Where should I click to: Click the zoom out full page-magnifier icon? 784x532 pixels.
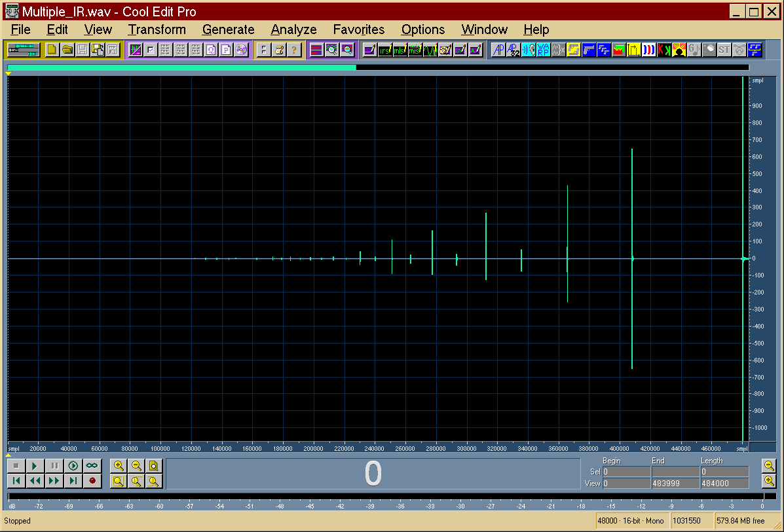tap(153, 465)
